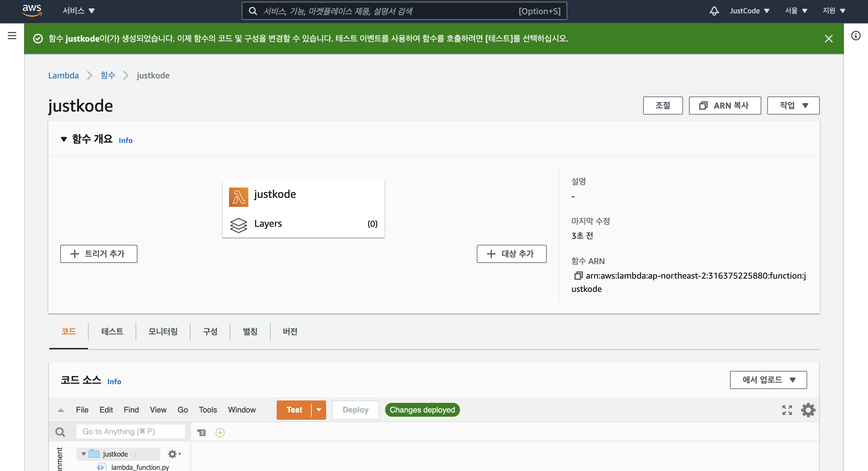Switch to the 구성 tab

(210, 331)
